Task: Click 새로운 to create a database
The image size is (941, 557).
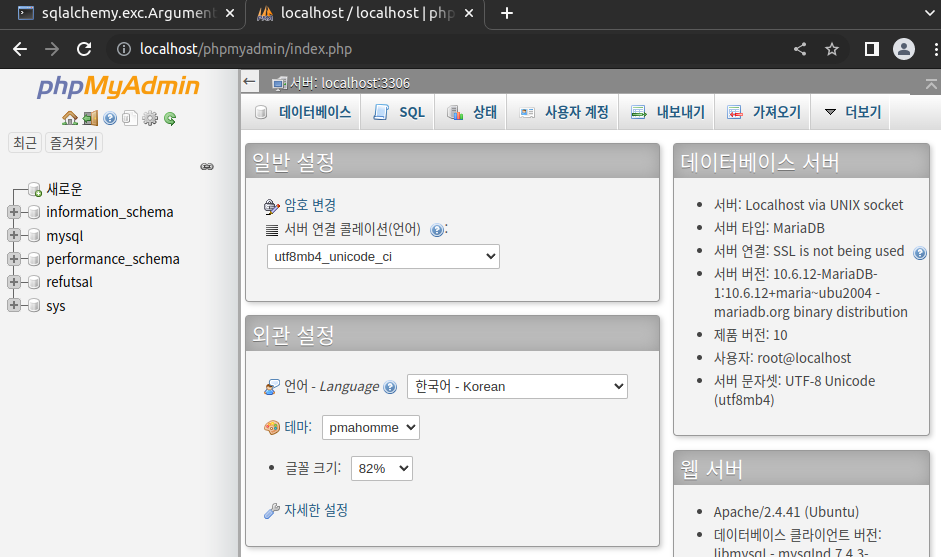Action: point(64,190)
